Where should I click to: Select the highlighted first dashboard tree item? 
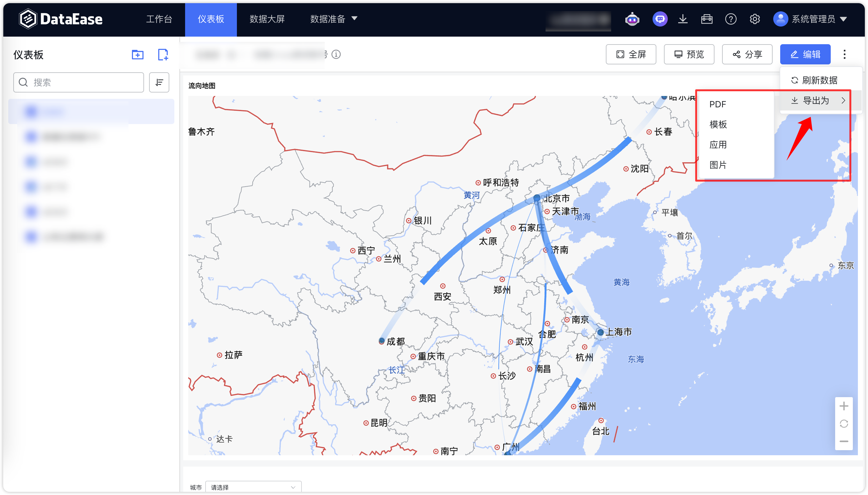click(x=91, y=111)
